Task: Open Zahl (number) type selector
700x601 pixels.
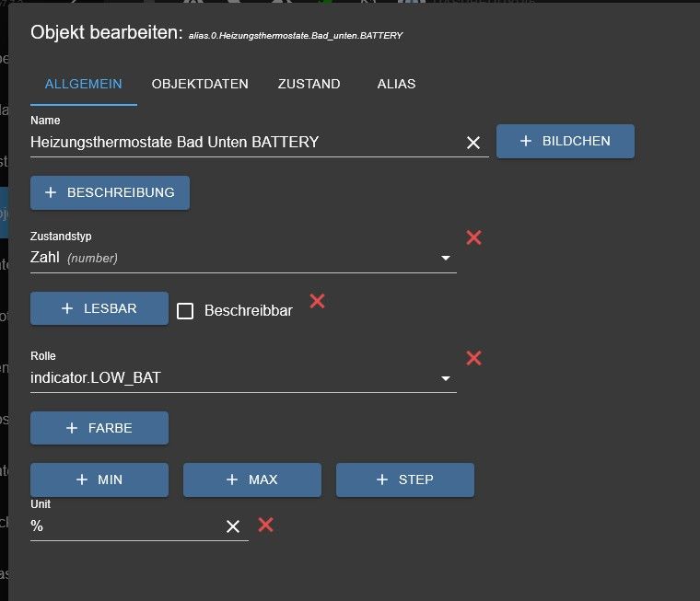Action: [x=243, y=258]
